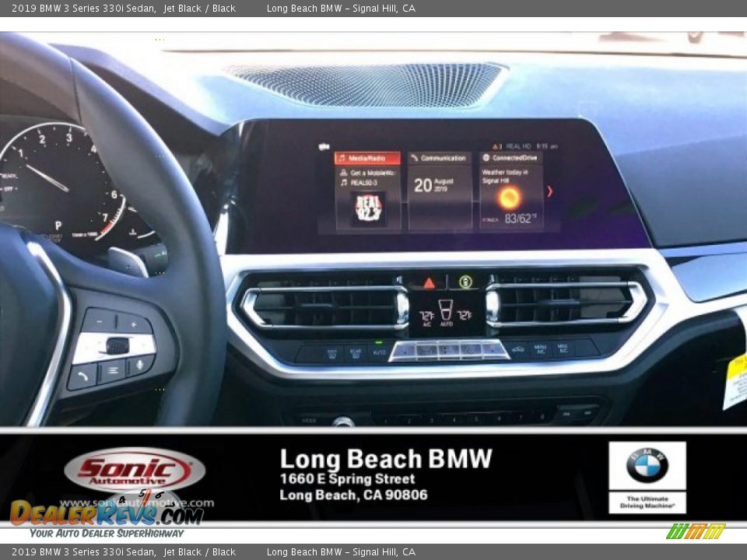Open the Communication menu on the display
This screenshot has width=747, height=560.
[x=444, y=157]
